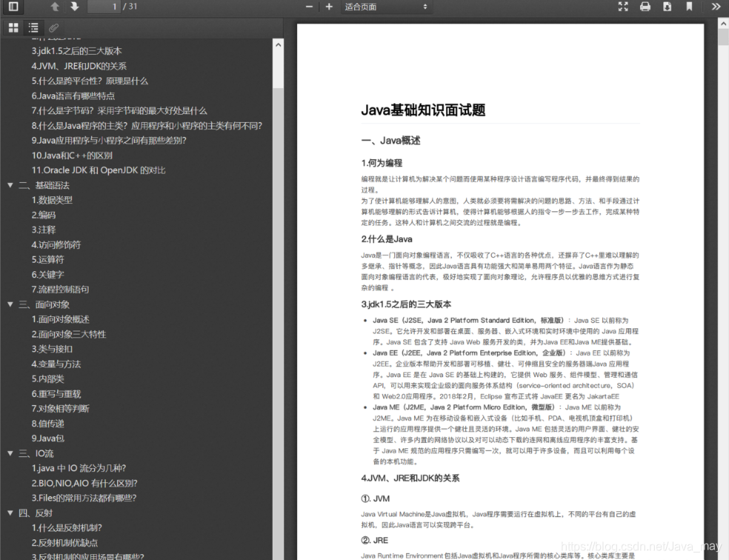Image resolution: width=729 pixels, height=560 pixels.
Task: Click the outline sidebar scrollbar thumb
Action: (x=278, y=69)
